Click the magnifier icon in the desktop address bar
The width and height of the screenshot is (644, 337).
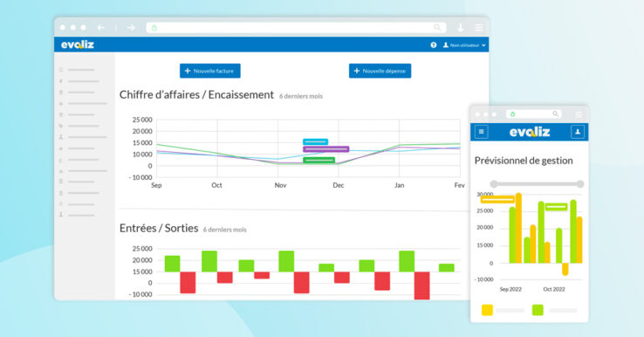(437, 28)
